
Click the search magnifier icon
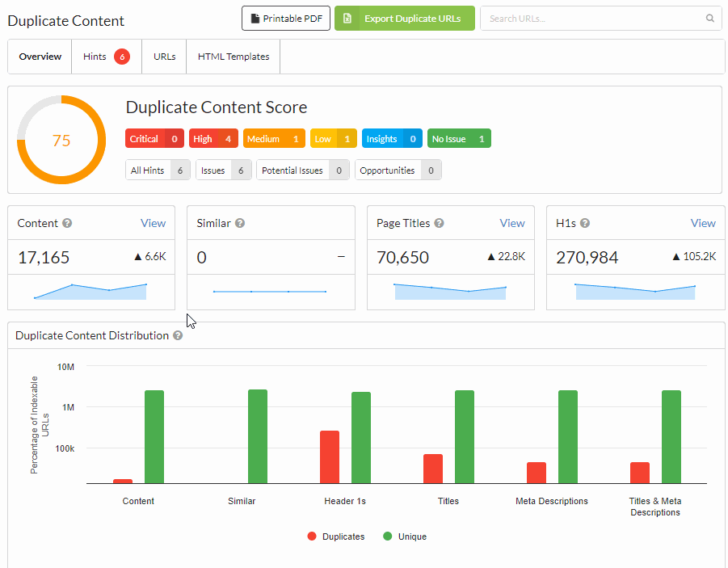709,18
